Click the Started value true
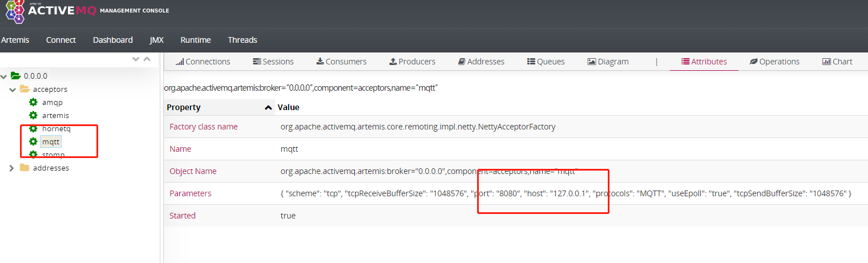This screenshot has height=263, width=868. click(x=288, y=216)
